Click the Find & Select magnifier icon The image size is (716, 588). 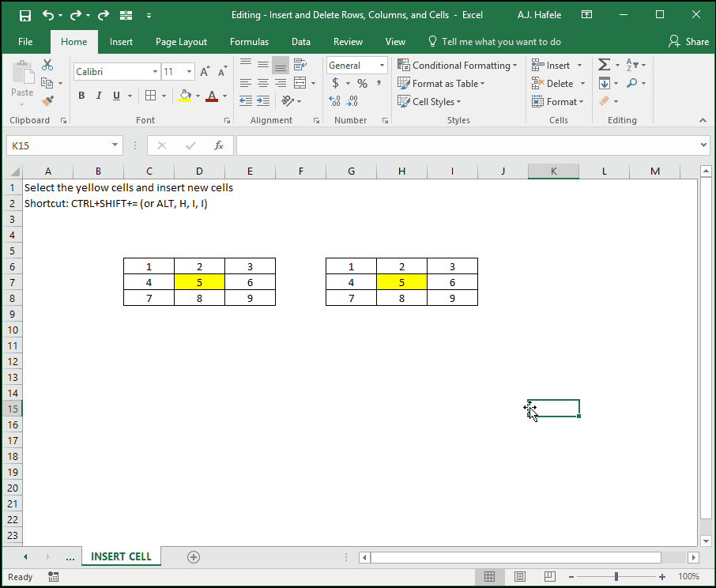point(632,83)
